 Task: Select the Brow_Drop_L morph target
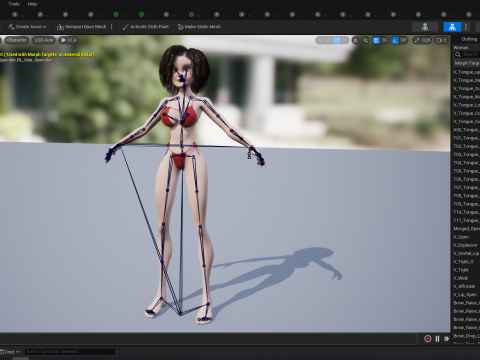coord(466,336)
